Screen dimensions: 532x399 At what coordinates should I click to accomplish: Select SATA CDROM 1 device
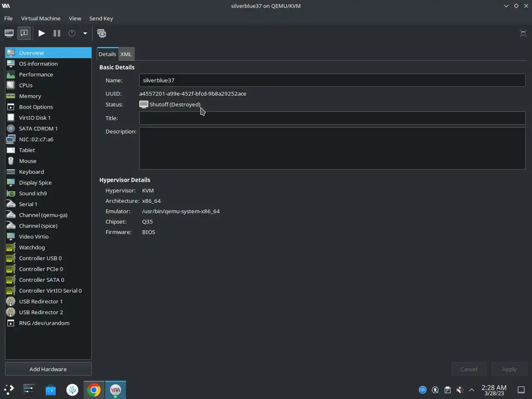(48, 128)
